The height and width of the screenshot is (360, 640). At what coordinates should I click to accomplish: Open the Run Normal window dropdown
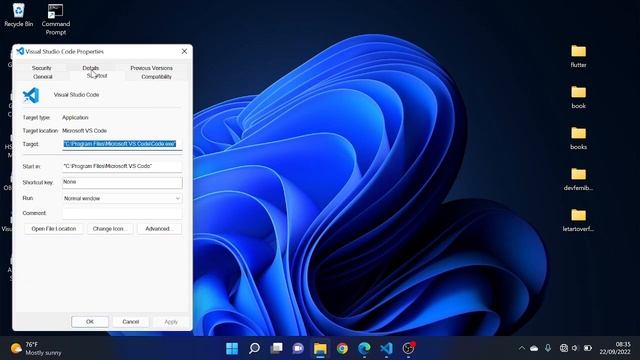pos(122,198)
